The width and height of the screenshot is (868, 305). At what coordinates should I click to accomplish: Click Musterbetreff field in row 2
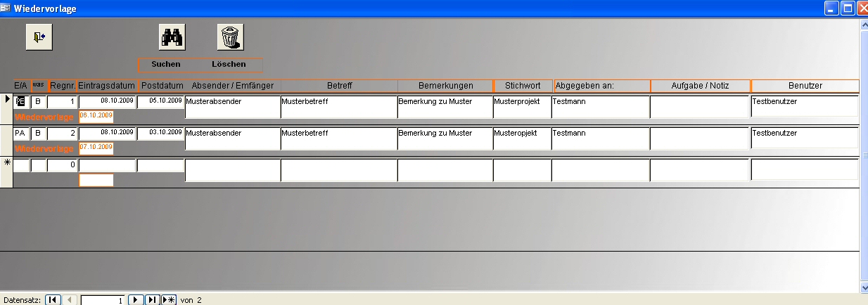(339, 138)
